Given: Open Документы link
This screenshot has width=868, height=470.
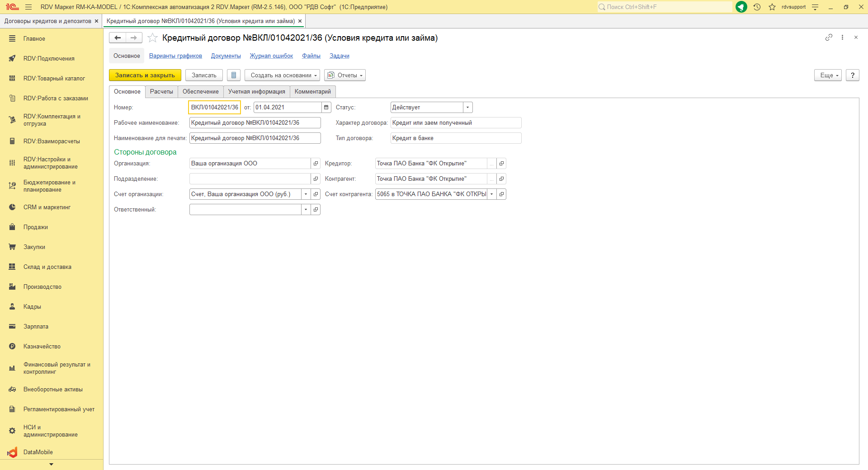Looking at the screenshot, I should pos(226,56).
